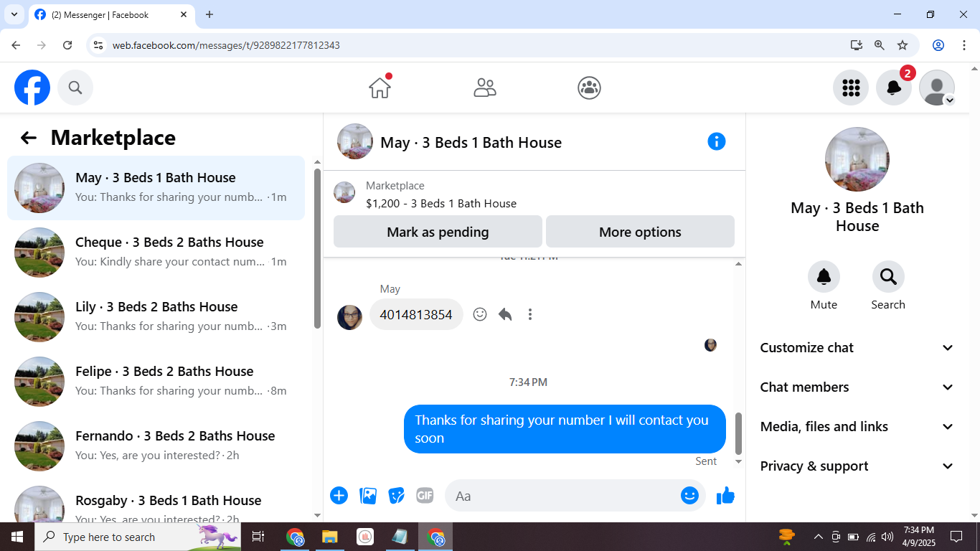View site information icon in address bar
980x551 pixels.
pyautogui.click(x=99, y=45)
